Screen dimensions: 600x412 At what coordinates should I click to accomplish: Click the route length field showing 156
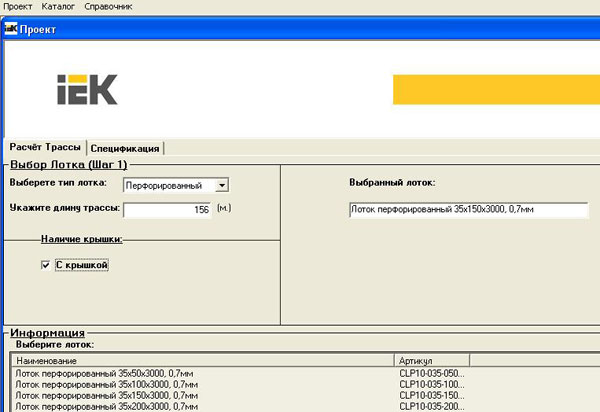pyautogui.click(x=167, y=210)
